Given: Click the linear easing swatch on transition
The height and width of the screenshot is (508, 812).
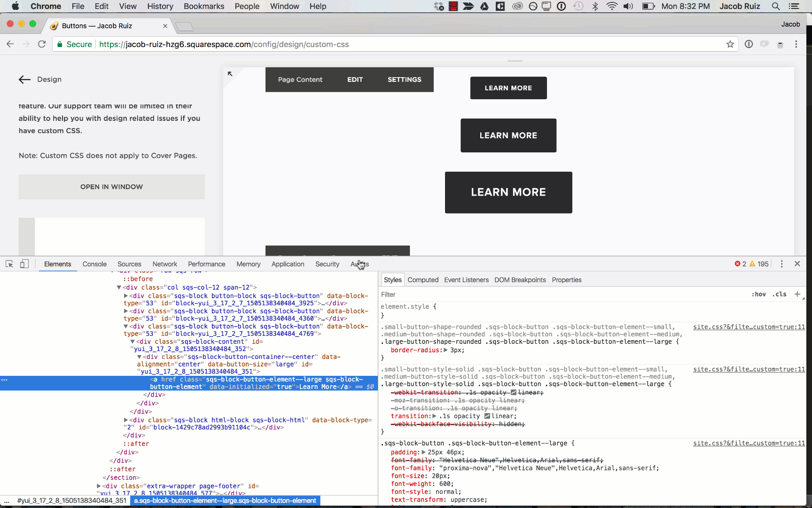Looking at the screenshot, I should (x=487, y=416).
